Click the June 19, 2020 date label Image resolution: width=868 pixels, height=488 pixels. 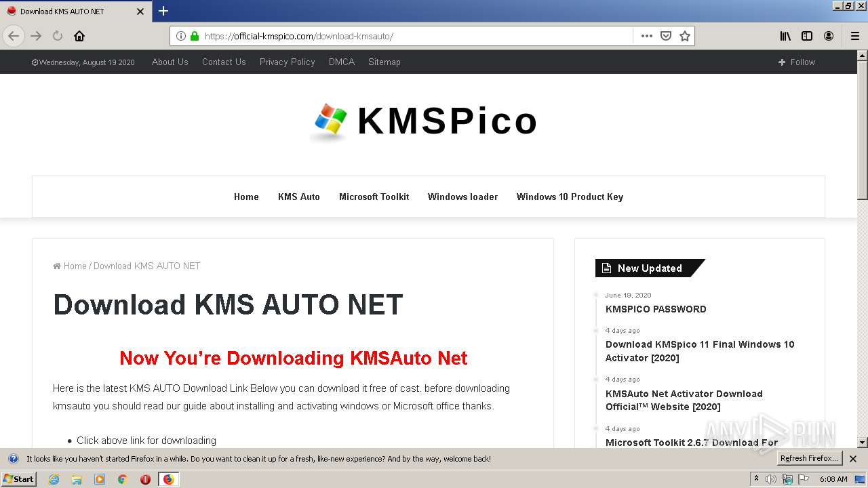(x=628, y=296)
